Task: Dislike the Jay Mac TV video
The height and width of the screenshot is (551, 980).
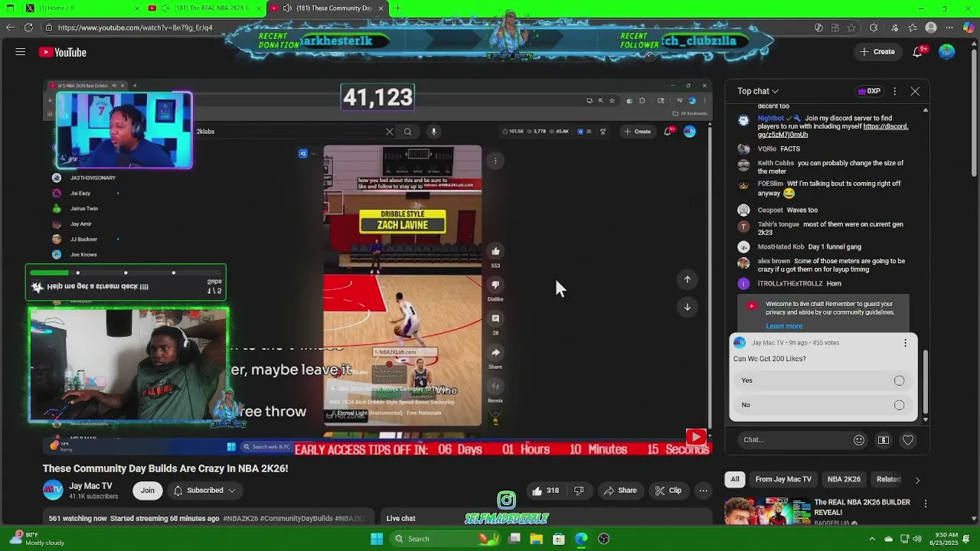Action: pyautogui.click(x=580, y=491)
